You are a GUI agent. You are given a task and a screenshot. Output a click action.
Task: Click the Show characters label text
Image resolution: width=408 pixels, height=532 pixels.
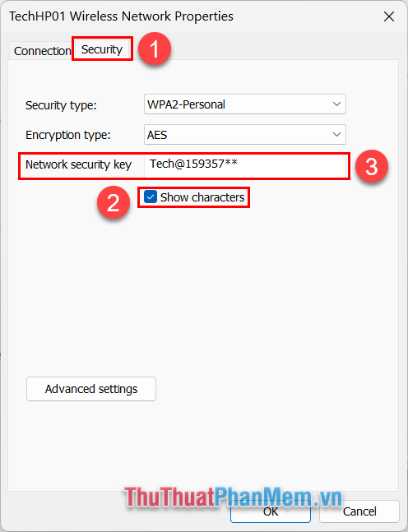[202, 197]
